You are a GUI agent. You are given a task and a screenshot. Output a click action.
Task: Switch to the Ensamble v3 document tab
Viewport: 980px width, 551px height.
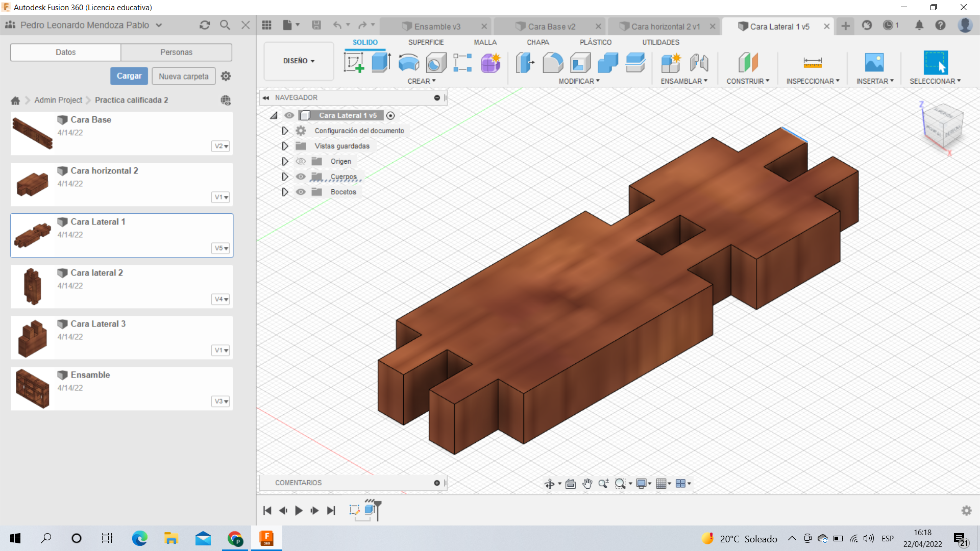[x=437, y=27]
